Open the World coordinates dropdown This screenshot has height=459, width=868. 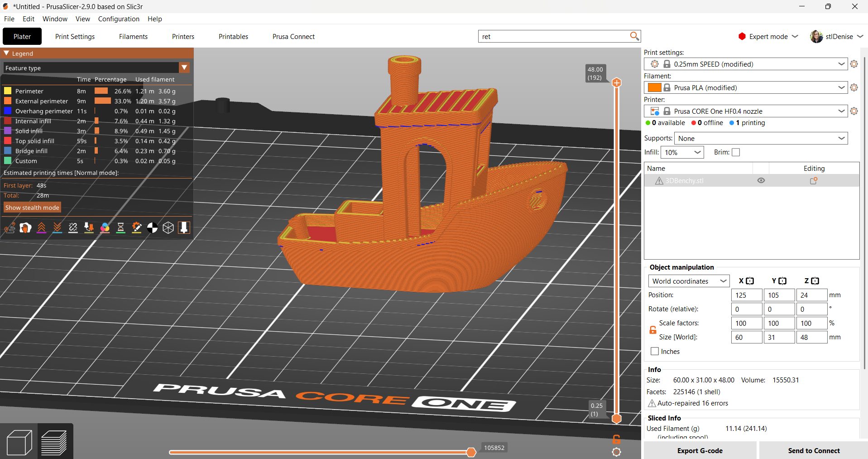[x=688, y=281]
